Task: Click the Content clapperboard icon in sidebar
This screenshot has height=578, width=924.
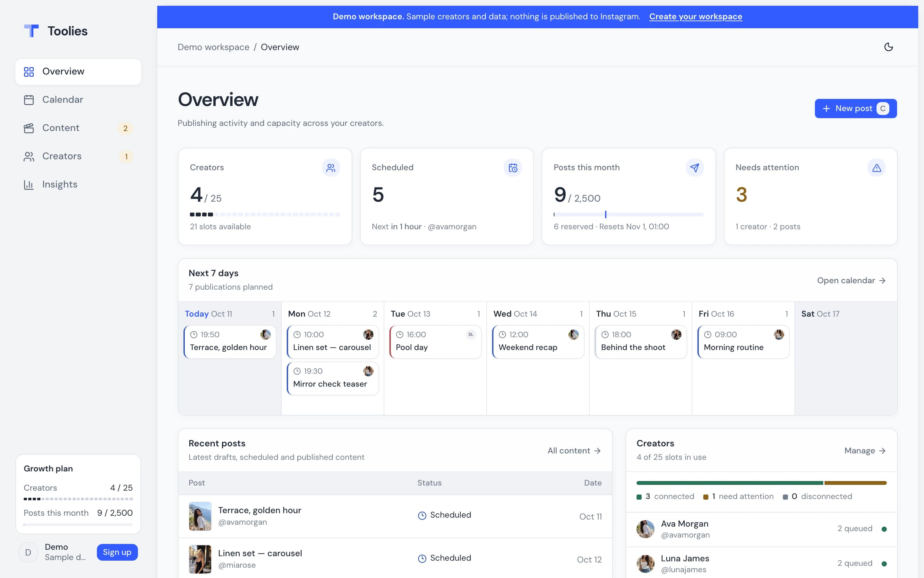Action: [29, 128]
